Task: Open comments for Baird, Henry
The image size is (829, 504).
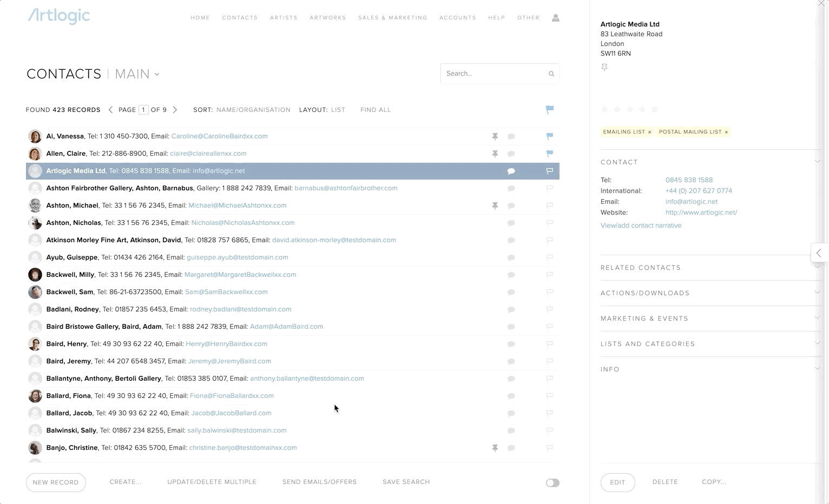Action: tap(511, 344)
